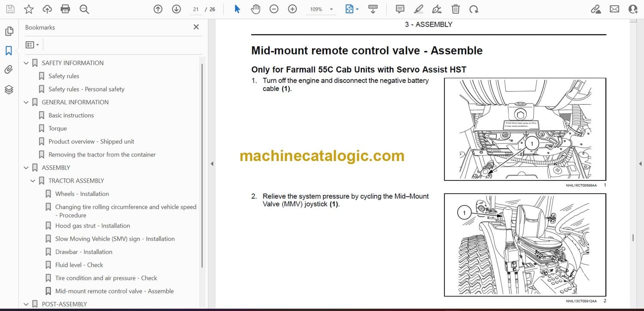Select the TRACTOR ASSEMBLY bookmark
Image resolution: width=644 pixels, height=311 pixels.
[76, 181]
